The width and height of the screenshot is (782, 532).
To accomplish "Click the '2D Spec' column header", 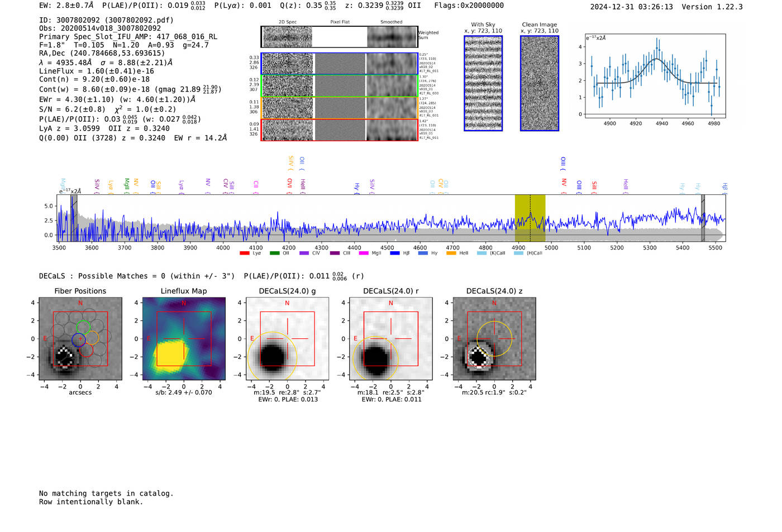I will point(288,22).
